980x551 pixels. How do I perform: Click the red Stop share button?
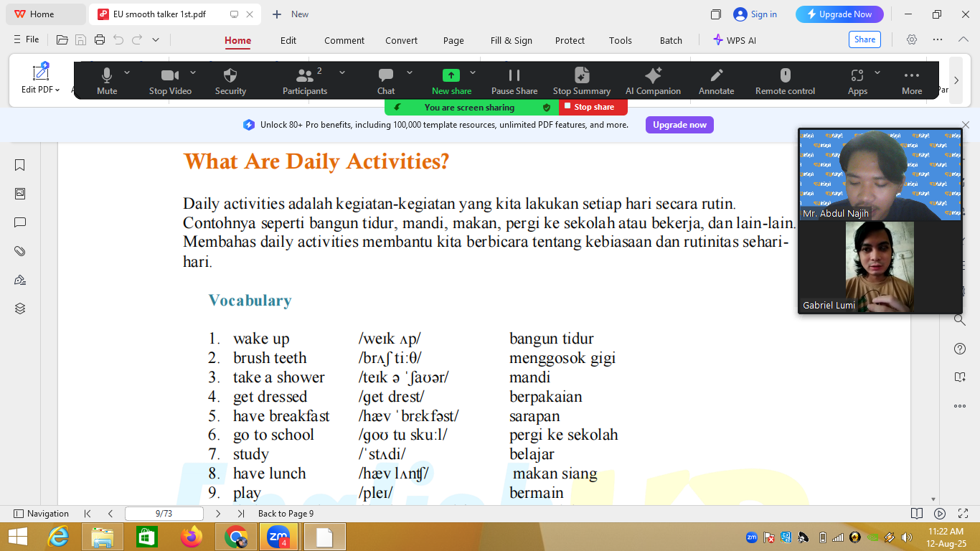click(593, 107)
